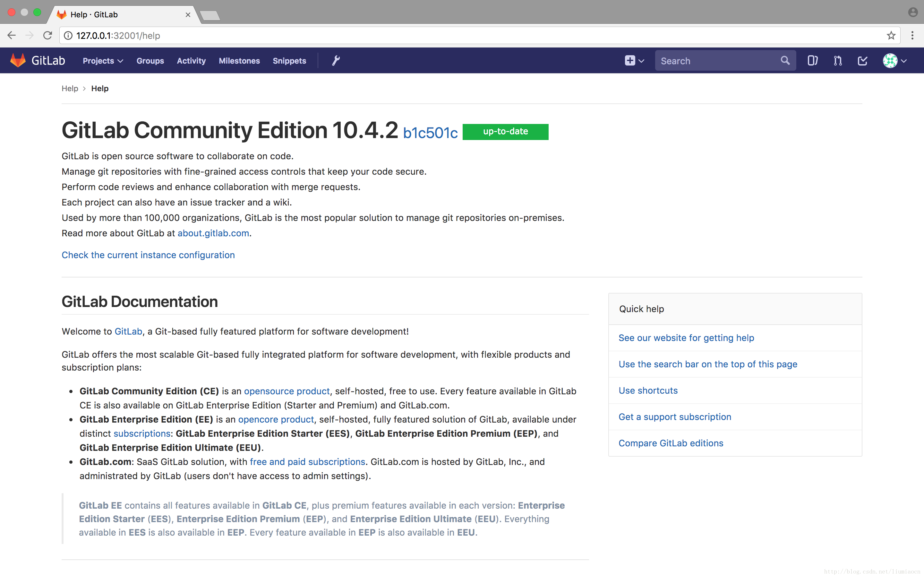Click the Quick help panel header
The width and height of the screenshot is (924, 578).
(735, 309)
